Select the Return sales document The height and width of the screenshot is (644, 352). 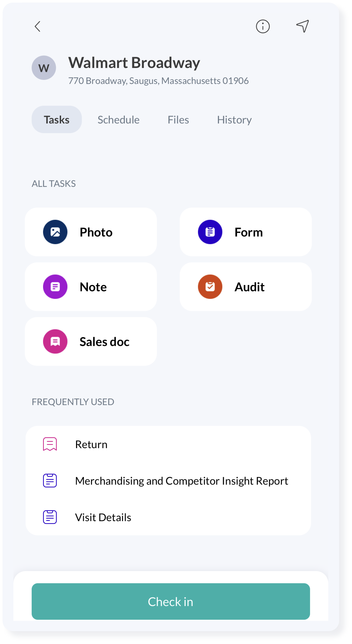pyautogui.click(x=91, y=444)
